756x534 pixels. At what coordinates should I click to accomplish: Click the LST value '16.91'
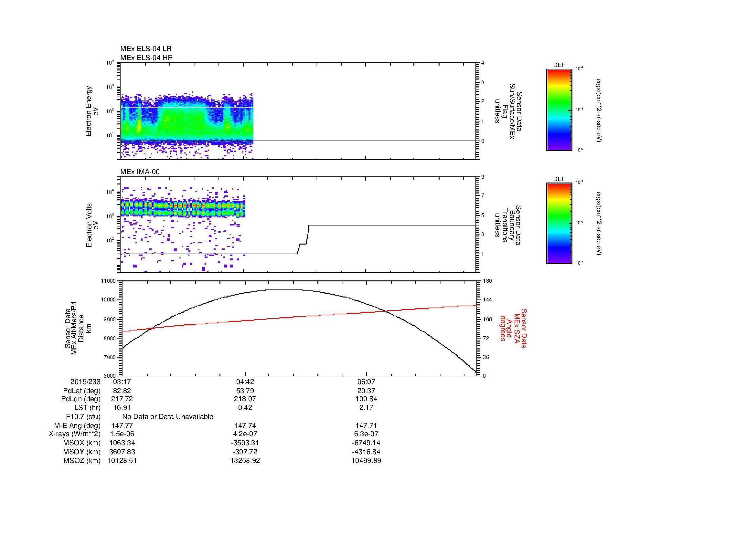[x=122, y=408]
